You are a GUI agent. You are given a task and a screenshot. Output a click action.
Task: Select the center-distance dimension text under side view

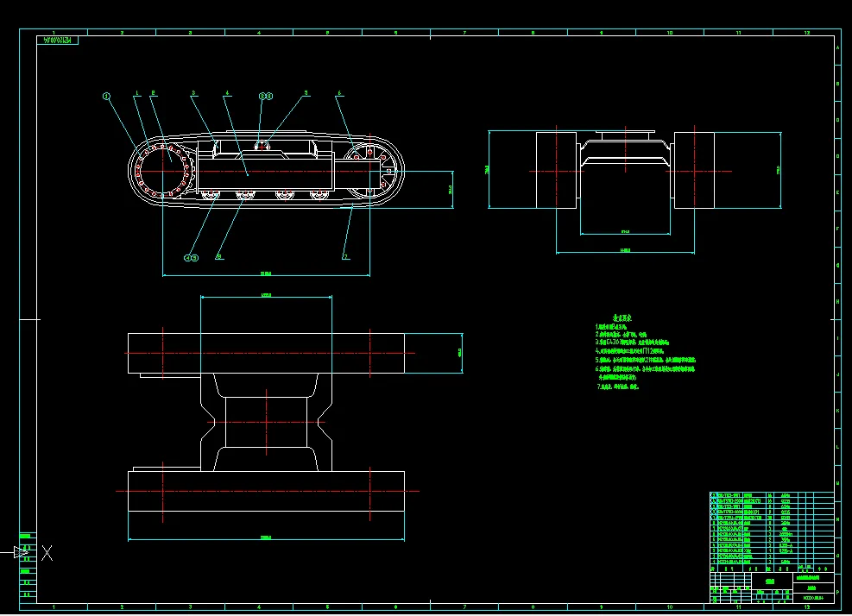click(266, 273)
